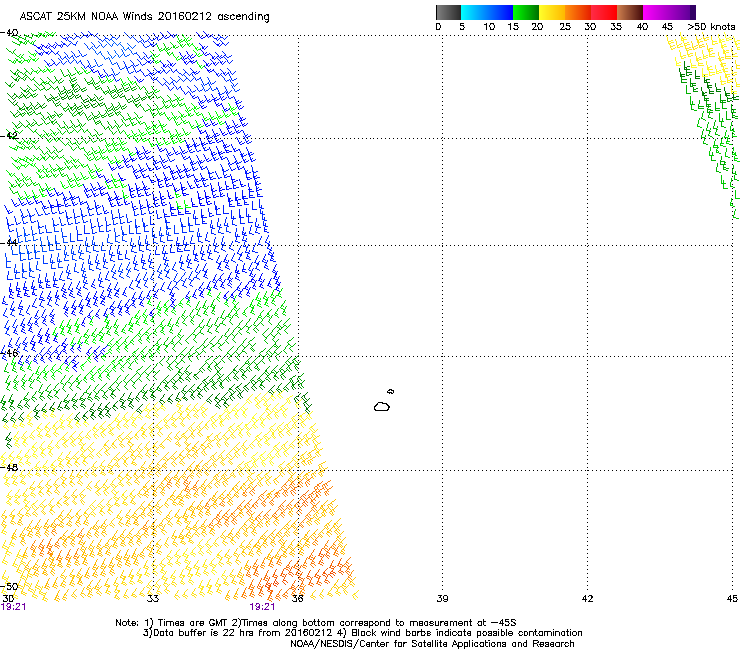Click the "5" label under the color bar
Image resolution: width=740 pixels, height=650 pixels.
coord(462,27)
